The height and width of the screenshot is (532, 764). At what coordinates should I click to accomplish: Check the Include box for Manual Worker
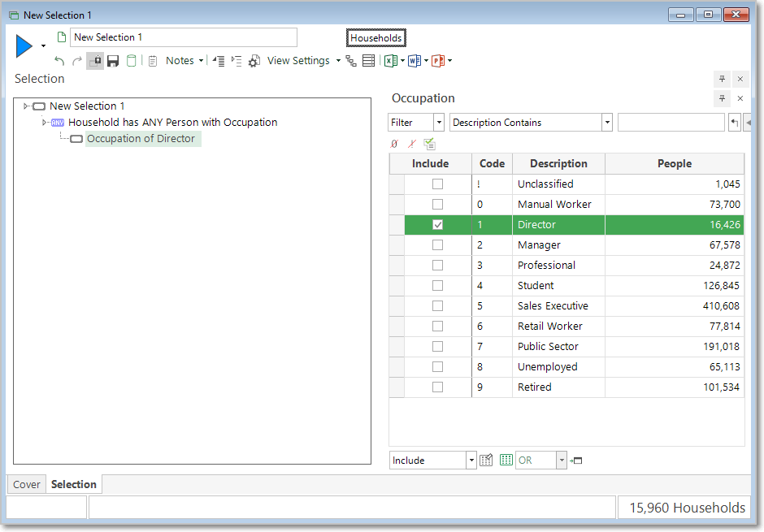437,205
